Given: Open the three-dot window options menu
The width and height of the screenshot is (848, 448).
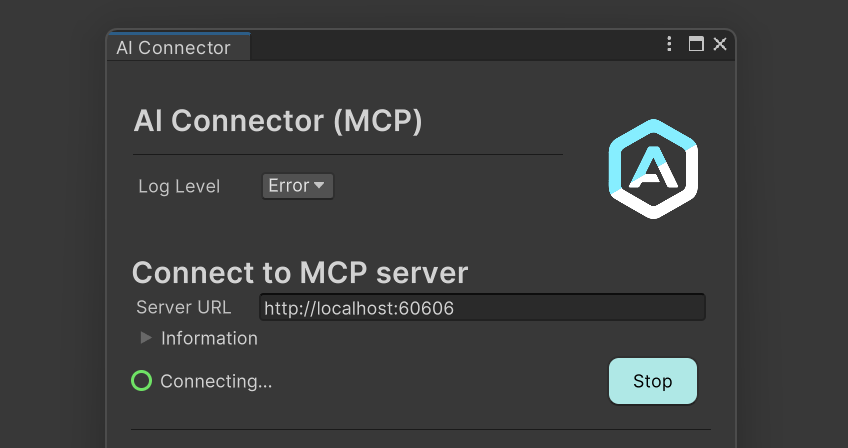Looking at the screenshot, I should point(669,44).
